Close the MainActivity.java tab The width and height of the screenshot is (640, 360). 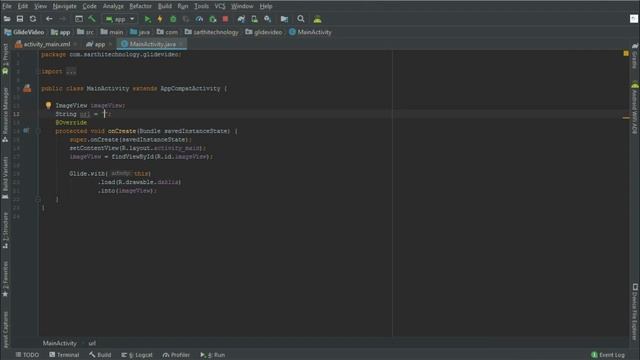[181, 44]
